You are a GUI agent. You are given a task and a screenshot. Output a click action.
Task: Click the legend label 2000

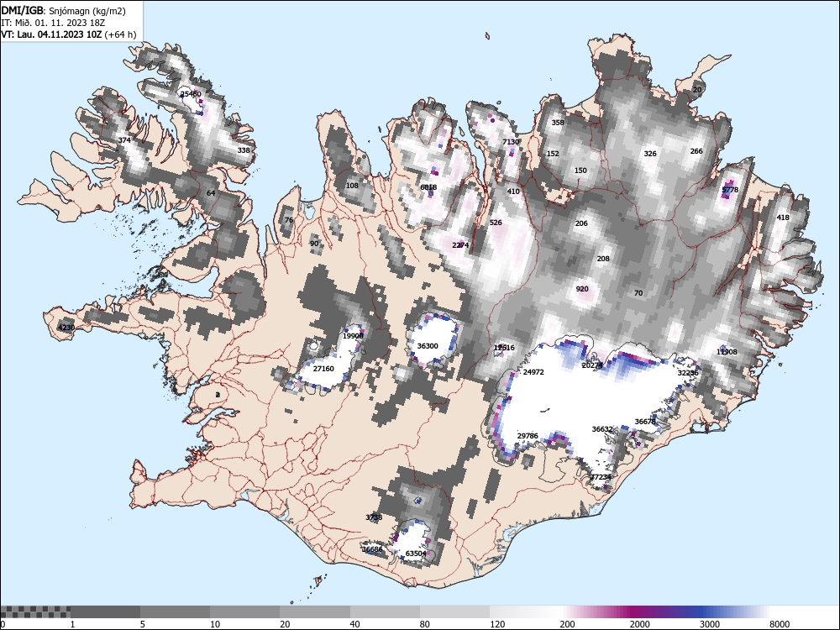[x=639, y=623]
